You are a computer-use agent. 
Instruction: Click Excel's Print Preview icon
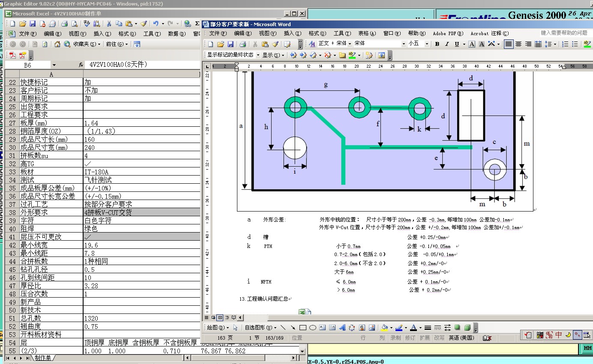[75, 24]
